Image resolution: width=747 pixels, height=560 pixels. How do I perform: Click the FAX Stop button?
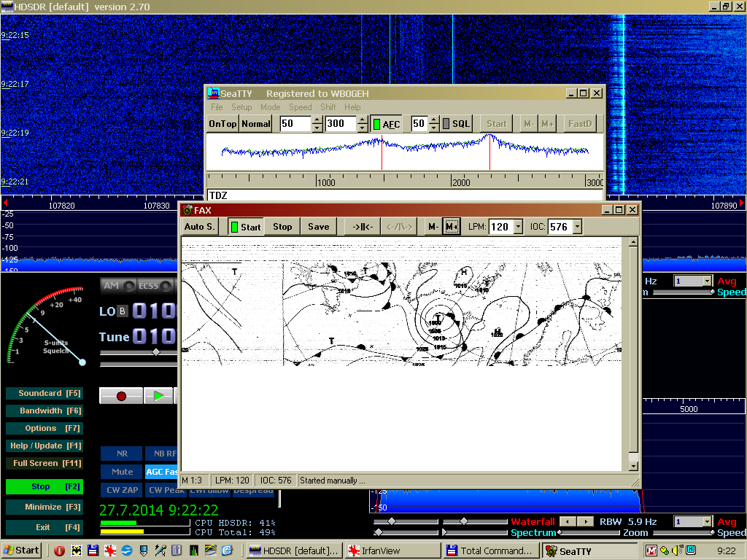click(x=282, y=227)
